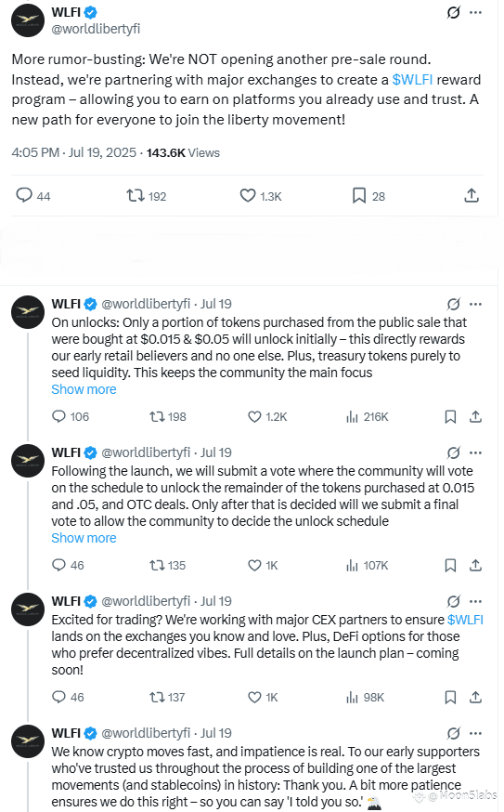Bookmark the CEX partners tweet
The image size is (504, 812).
pyautogui.click(x=451, y=698)
